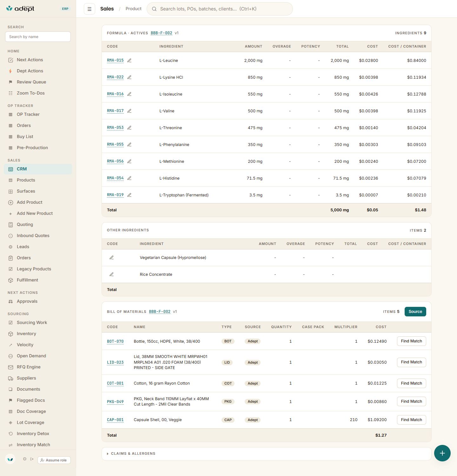Go to Next Actions in the sidebar

(x=38, y=60)
